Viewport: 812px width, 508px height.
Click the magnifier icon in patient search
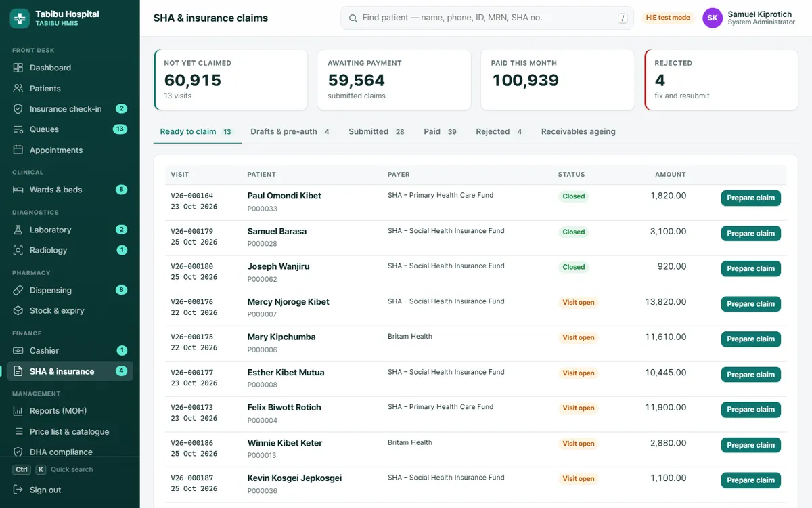click(353, 18)
